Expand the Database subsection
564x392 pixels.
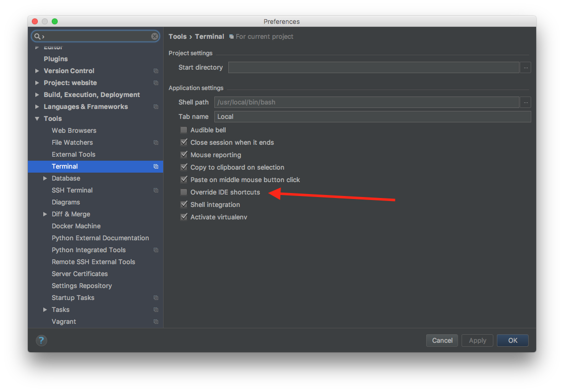click(45, 179)
